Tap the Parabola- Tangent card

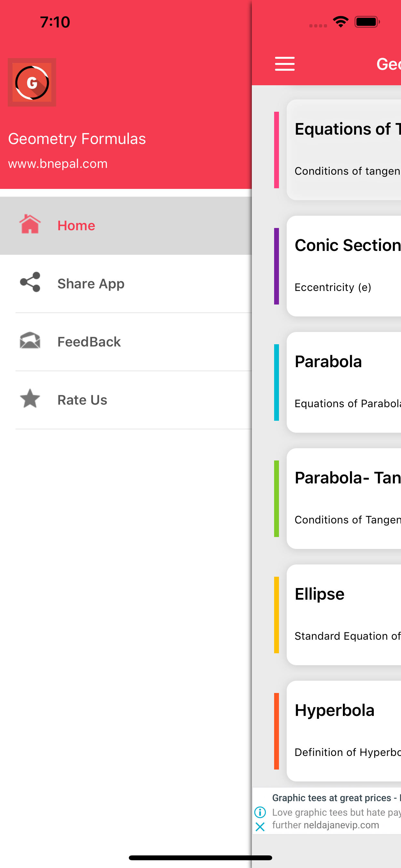point(344,499)
